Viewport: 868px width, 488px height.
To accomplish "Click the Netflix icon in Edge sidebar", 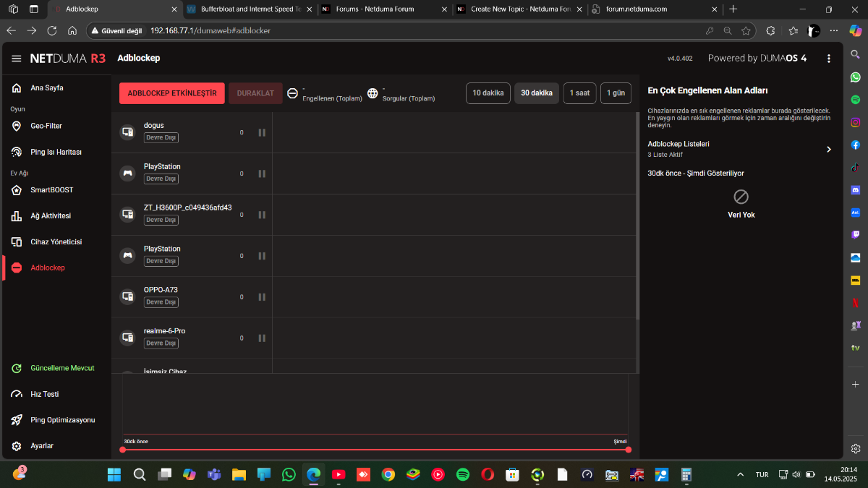I will coord(856,302).
